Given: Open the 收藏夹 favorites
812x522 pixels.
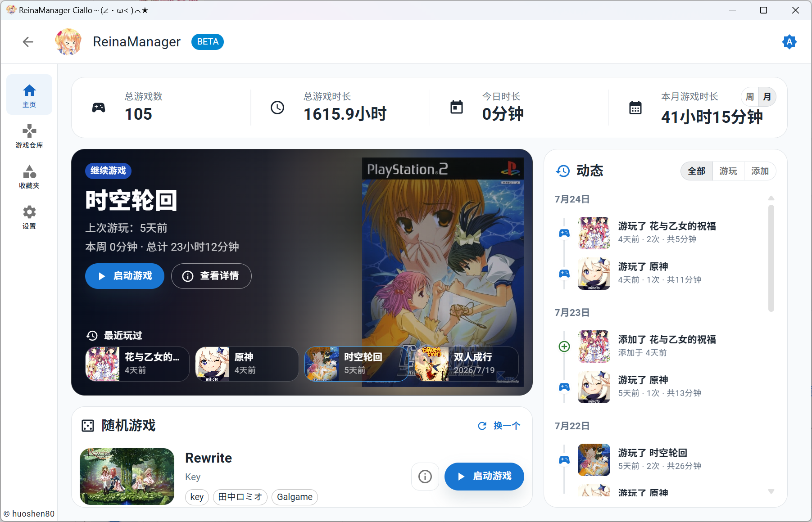Looking at the screenshot, I should (29, 176).
